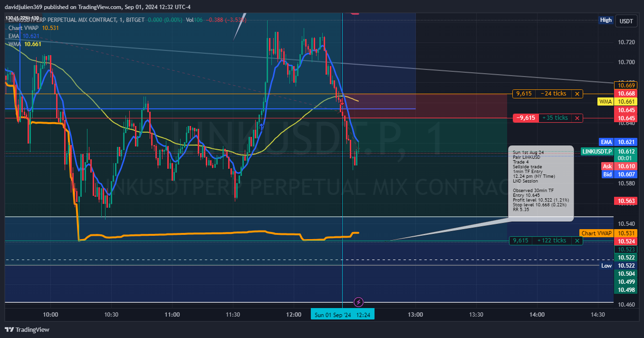The height and width of the screenshot is (338, 644).
Task: Click the −24 ticks stop label
Action: coord(553,94)
